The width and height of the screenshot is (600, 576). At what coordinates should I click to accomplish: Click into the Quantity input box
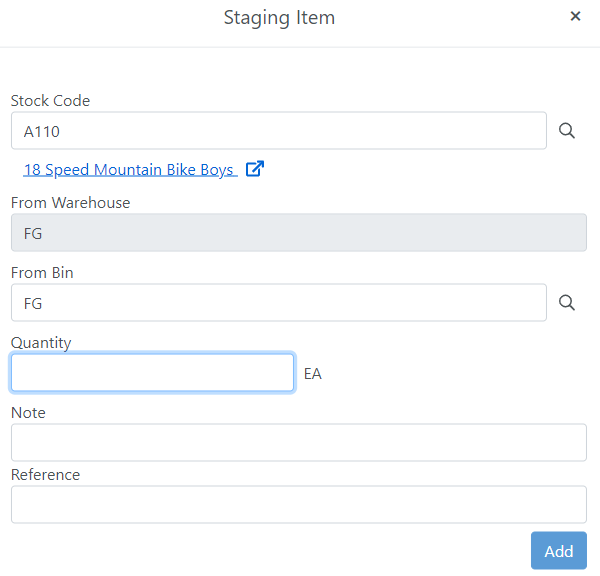(152, 373)
